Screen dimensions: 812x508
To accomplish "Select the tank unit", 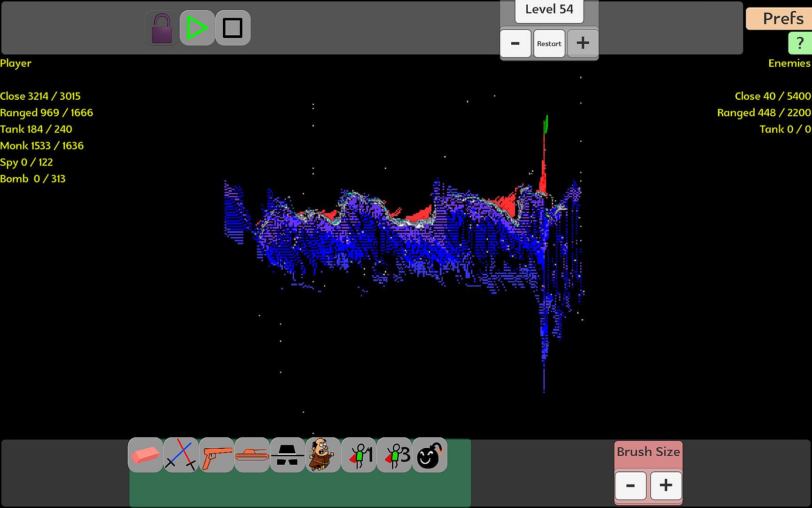I will pos(252,455).
